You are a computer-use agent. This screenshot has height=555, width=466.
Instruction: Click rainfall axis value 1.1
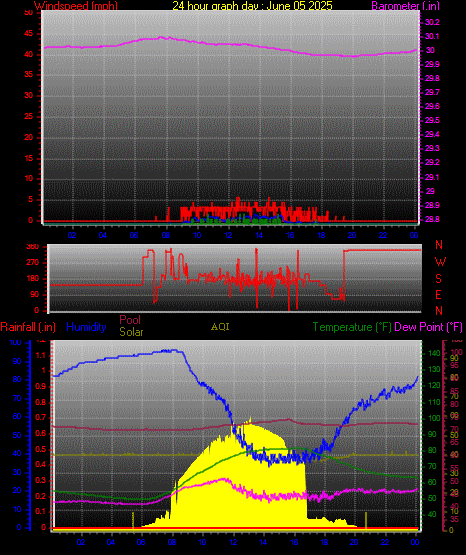(41, 355)
